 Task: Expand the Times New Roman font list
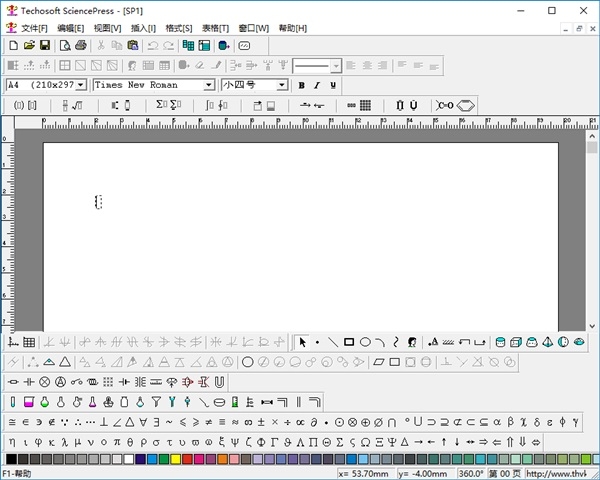point(209,85)
